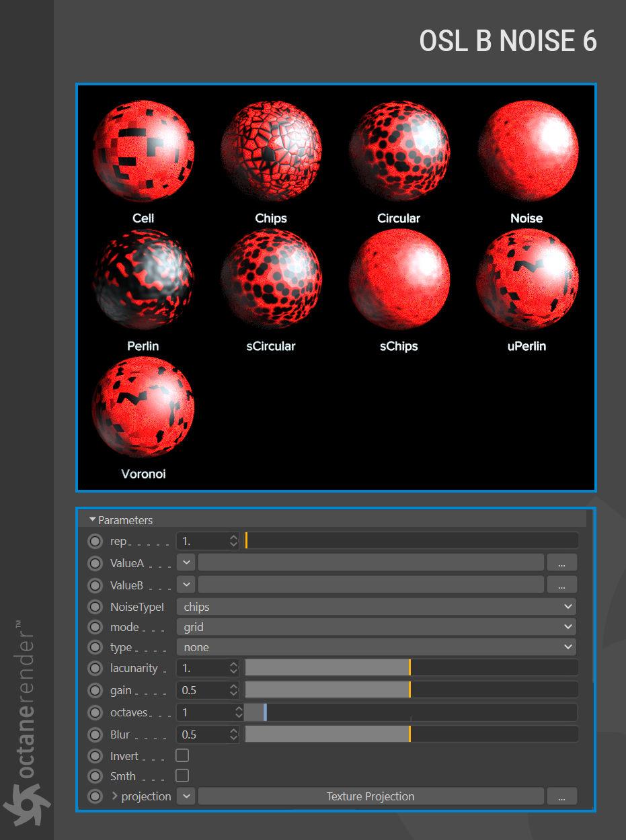Click the animation dot beside lacunarity

point(95,669)
